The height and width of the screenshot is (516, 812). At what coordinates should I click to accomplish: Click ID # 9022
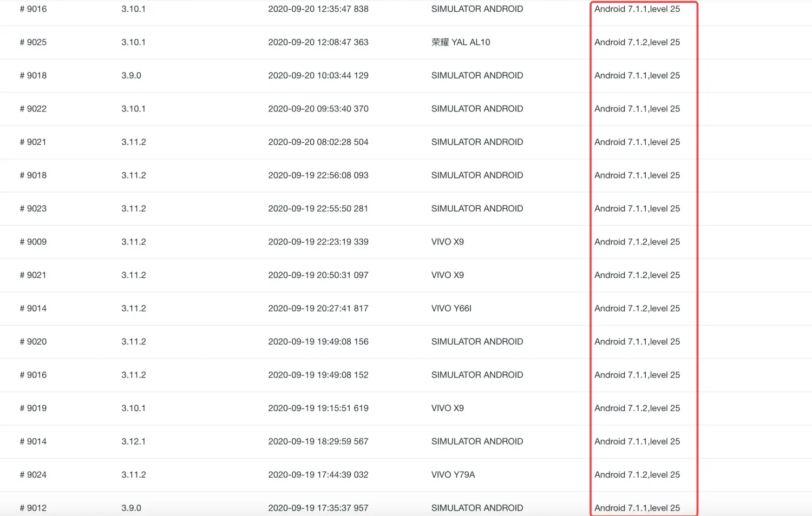tap(33, 109)
